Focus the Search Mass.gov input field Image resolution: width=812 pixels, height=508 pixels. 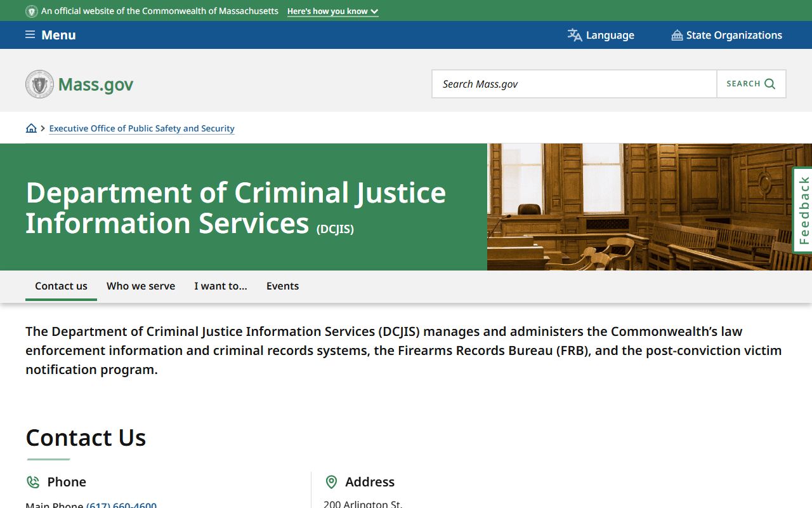pos(575,84)
